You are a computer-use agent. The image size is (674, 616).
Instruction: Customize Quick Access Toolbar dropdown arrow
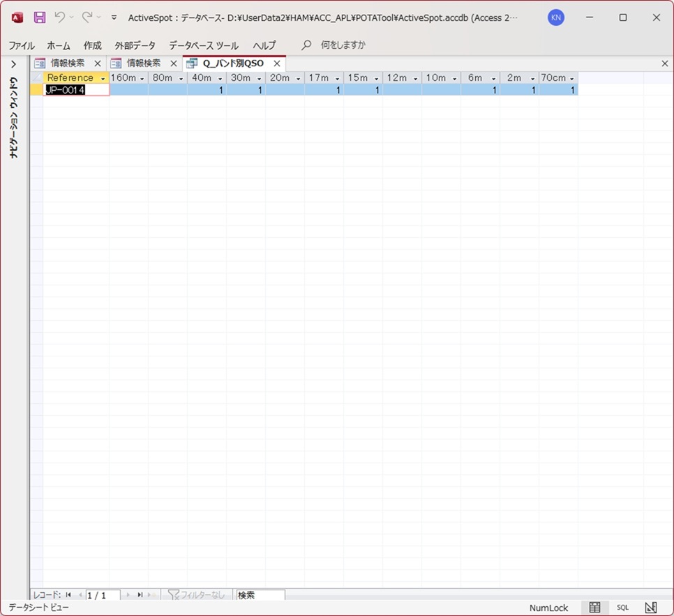point(114,17)
